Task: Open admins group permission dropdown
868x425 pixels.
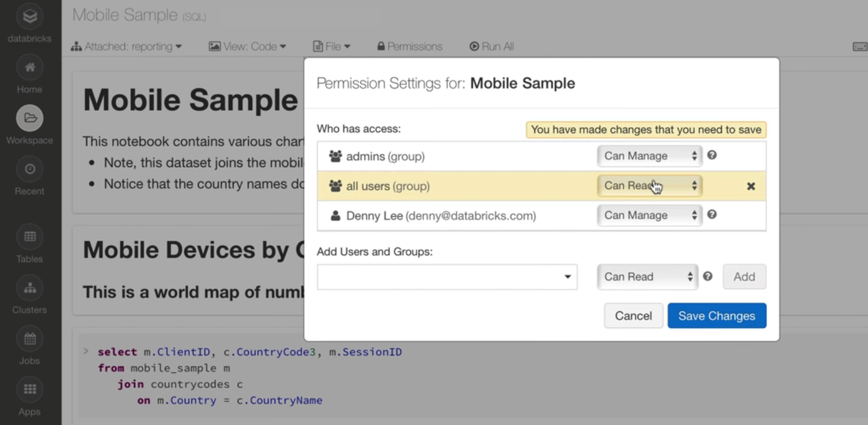Action: pyautogui.click(x=649, y=156)
